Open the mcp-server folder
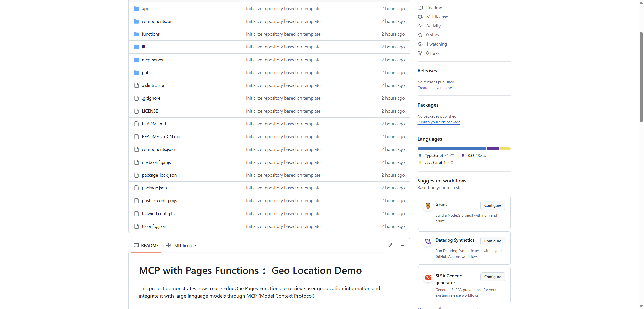Screen dimensions: 644x309 pyautogui.click(x=153, y=60)
